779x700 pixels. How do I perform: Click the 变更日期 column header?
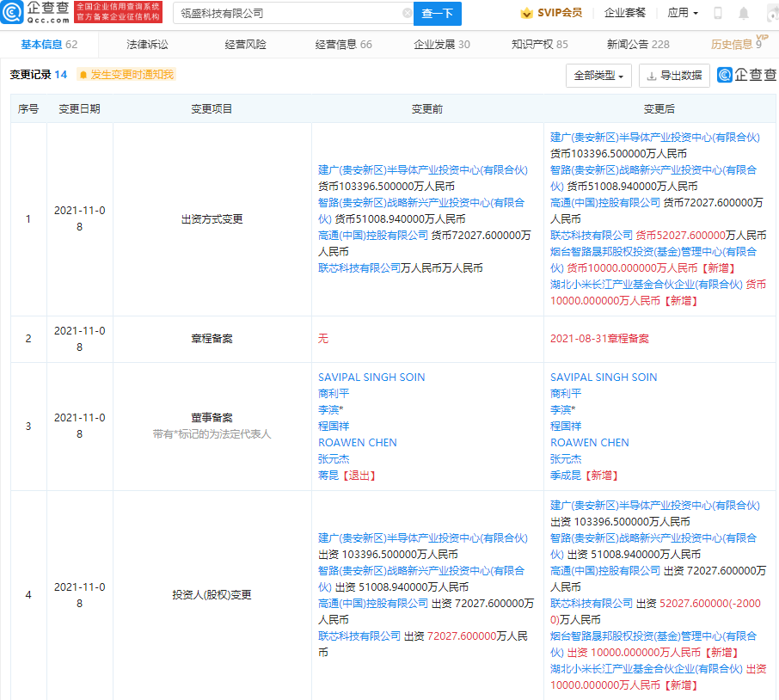click(x=79, y=109)
